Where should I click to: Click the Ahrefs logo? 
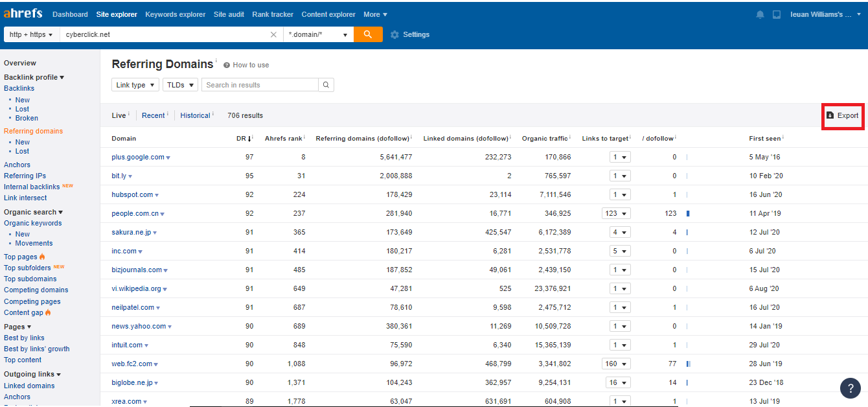click(23, 14)
